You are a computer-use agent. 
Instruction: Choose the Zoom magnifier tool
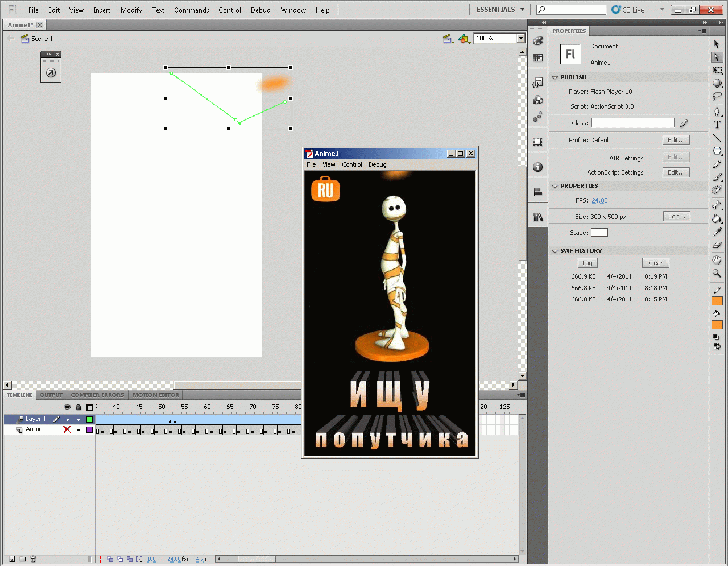coord(717,274)
